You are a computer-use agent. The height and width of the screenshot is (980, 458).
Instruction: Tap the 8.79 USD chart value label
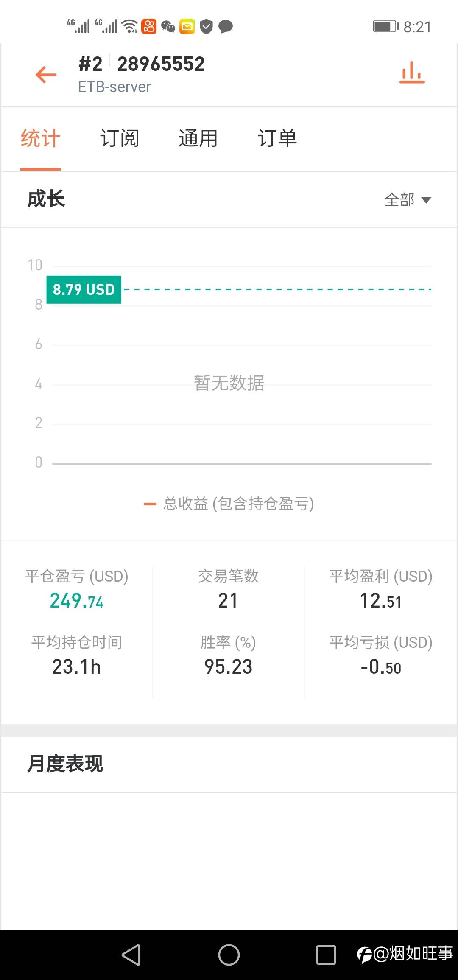[x=84, y=289]
